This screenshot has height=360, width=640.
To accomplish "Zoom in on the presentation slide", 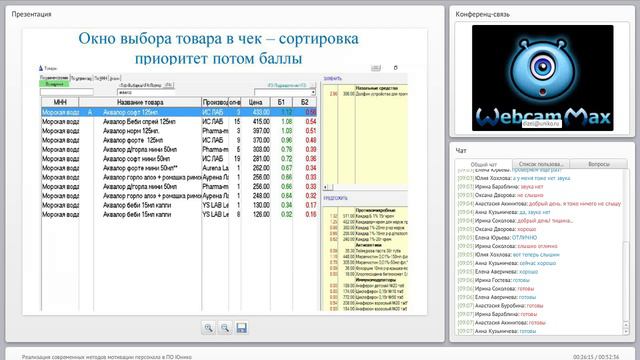I will click(209, 328).
